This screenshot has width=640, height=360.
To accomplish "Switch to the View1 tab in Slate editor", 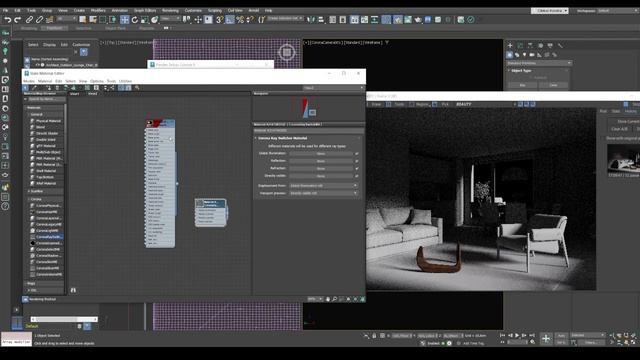I will coord(74,94).
